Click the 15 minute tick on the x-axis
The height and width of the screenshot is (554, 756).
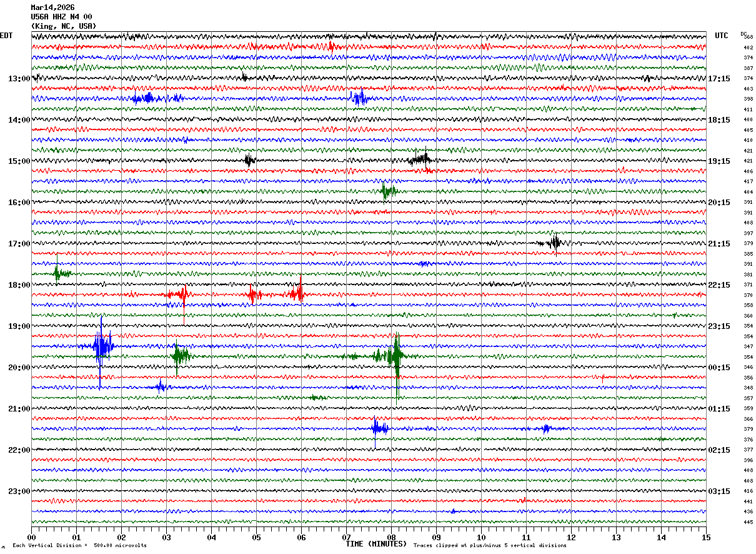(705, 537)
